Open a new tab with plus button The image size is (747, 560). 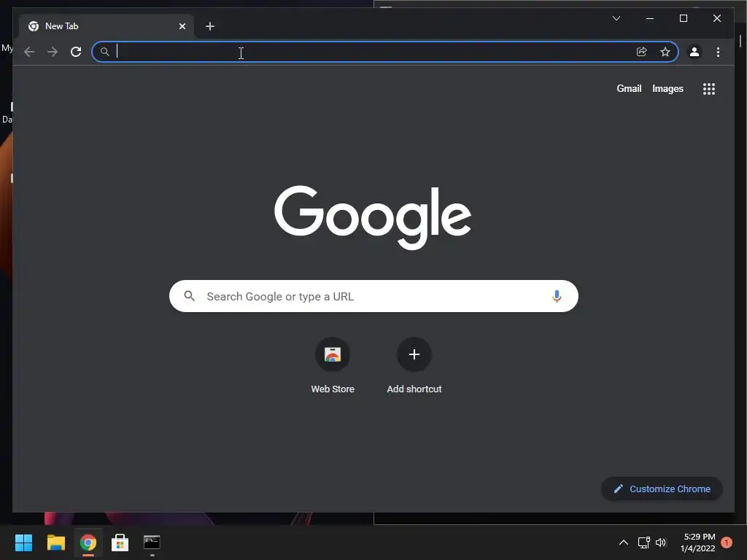210,26
